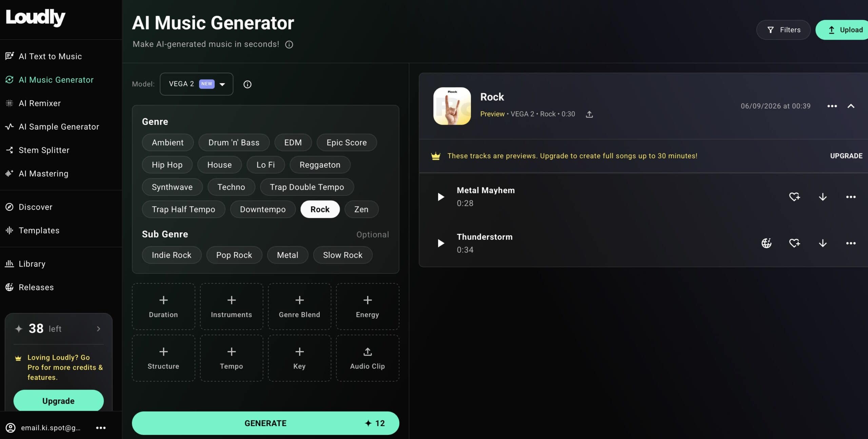Choose Trap Double Tempo genre
The image size is (868, 439).
click(x=307, y=187)
